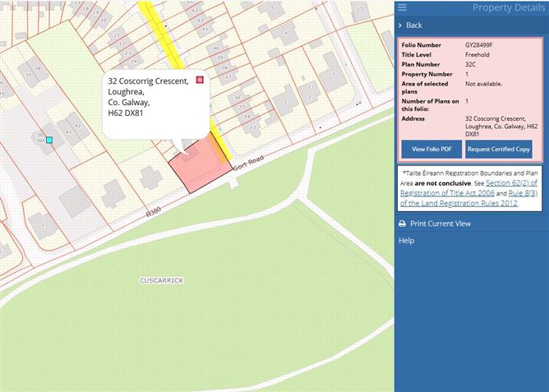Image resolution: width=549 pixels, height=392 pixels.
Task: Click the cyan square map marker
Action: [x=49, y=141]
